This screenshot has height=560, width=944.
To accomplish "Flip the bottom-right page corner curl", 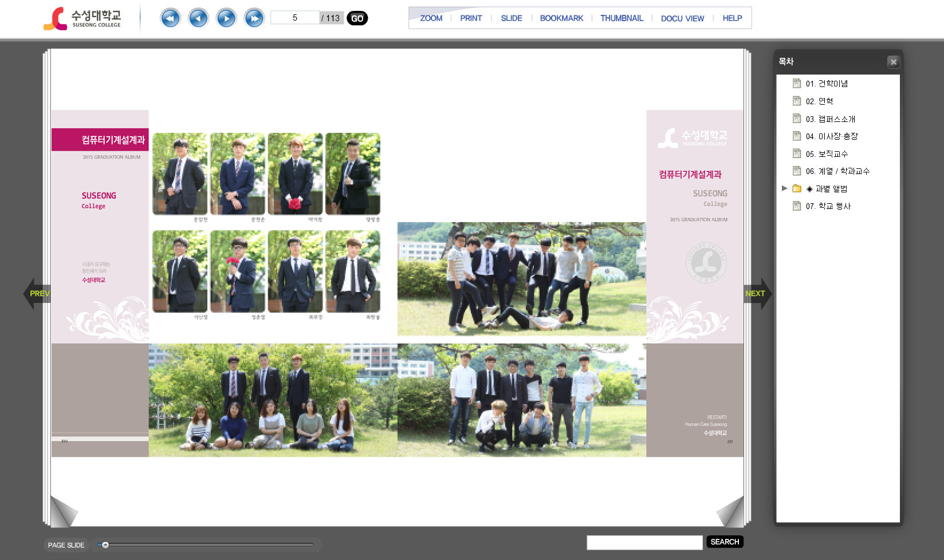I will 730,511.
